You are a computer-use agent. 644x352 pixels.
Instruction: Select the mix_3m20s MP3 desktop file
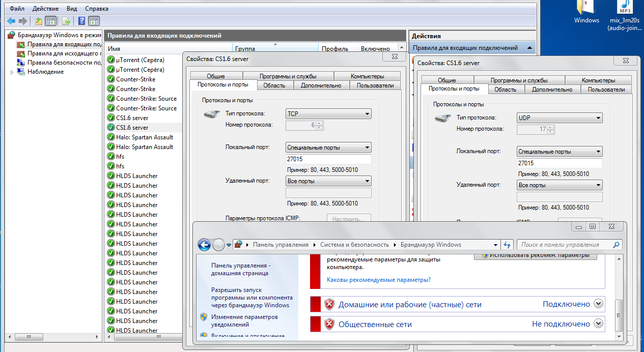(x=624, y=15)
